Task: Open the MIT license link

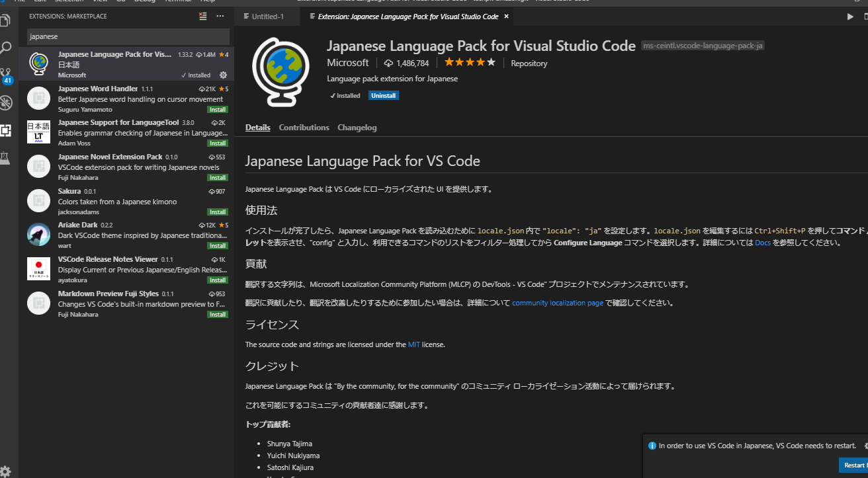Action: (414, 344)
